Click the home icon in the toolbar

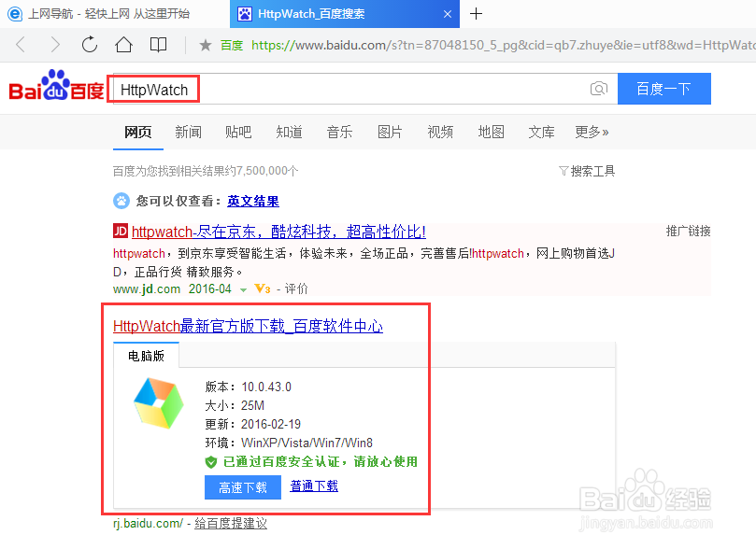click(123, 44)
